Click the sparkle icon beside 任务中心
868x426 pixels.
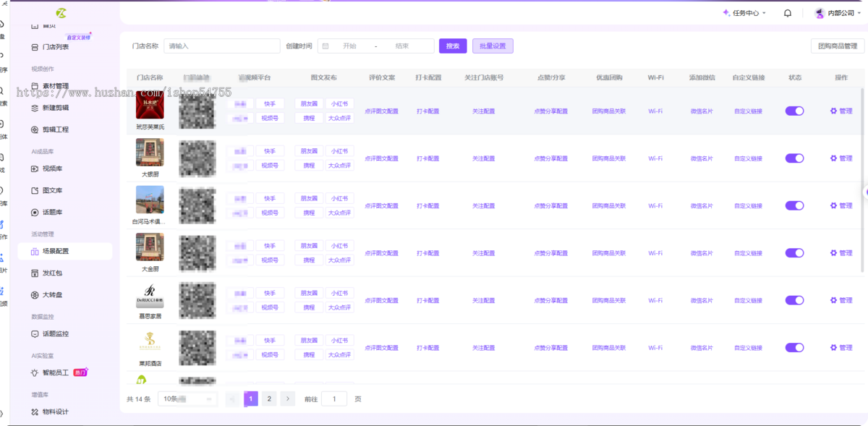[x=726, y=13]
